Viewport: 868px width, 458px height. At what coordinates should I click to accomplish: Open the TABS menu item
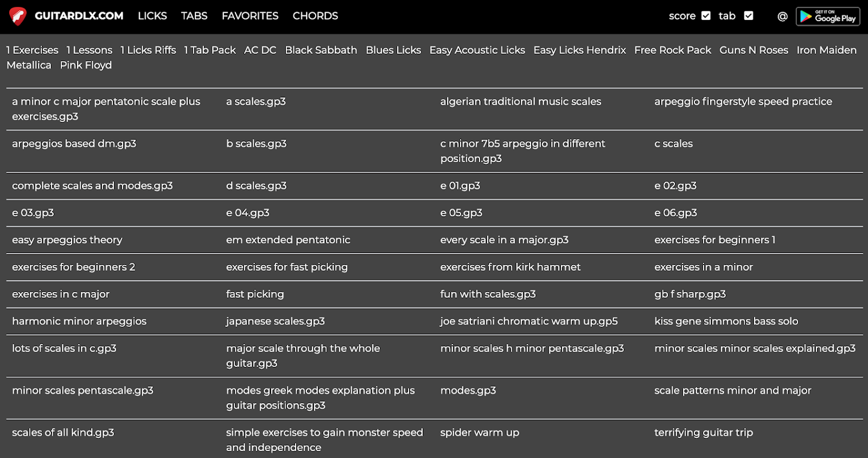pyautogui.click(x=194, y=16)
